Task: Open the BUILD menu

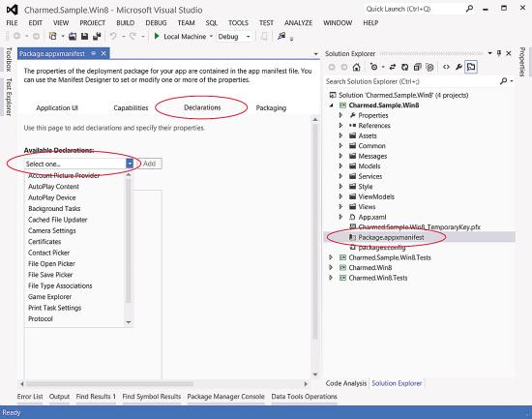Action: coord(125,23)
